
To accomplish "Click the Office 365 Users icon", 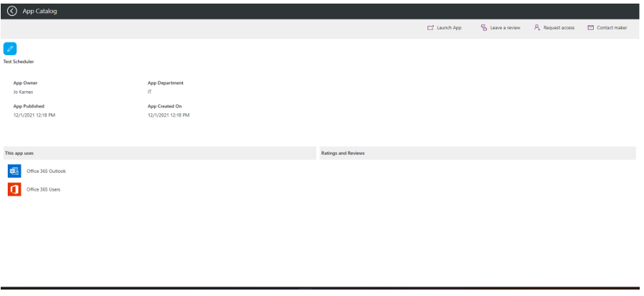I will 14,189.
